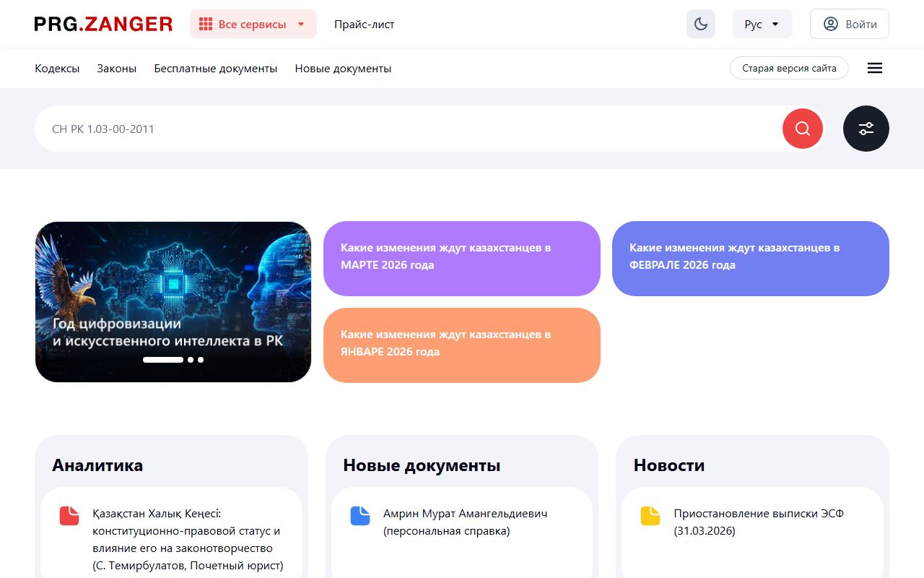Screen dimensions: 924x578
Task: Open Бесплатные документы section
Action: click(215, 68)
